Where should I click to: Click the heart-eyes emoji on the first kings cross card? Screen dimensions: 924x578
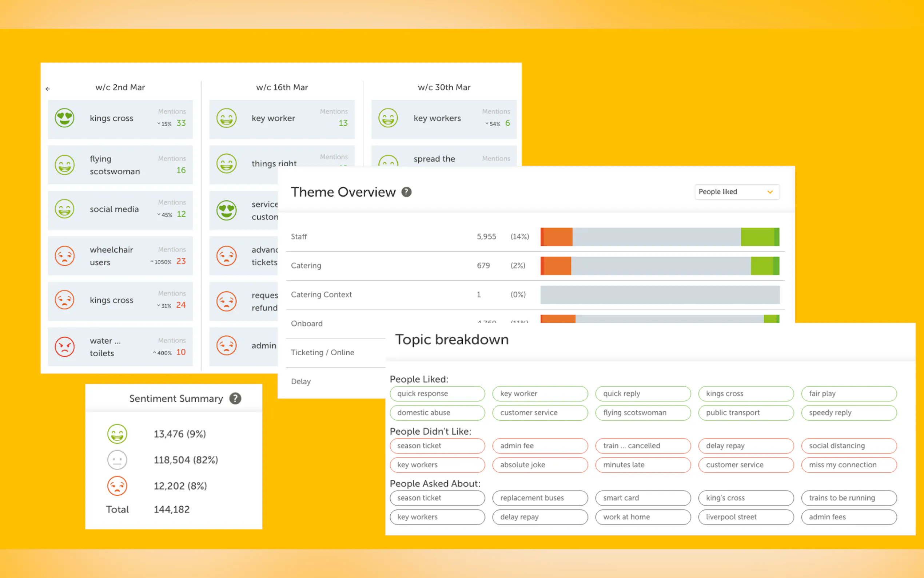click(x=64, y=118)
